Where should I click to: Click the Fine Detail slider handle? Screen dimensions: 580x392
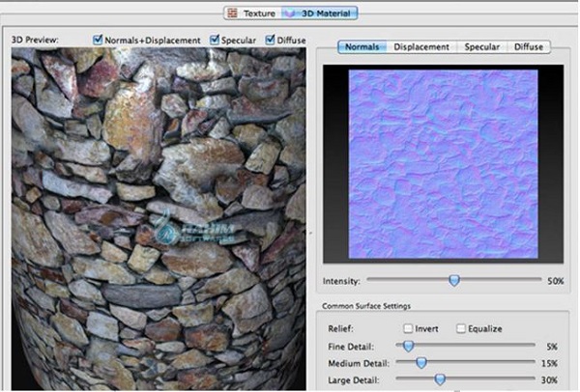(x=408, y=345)
